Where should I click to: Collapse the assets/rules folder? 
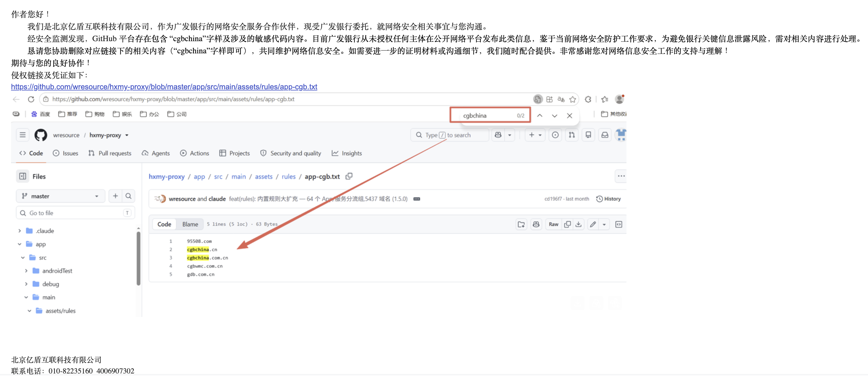30,311
